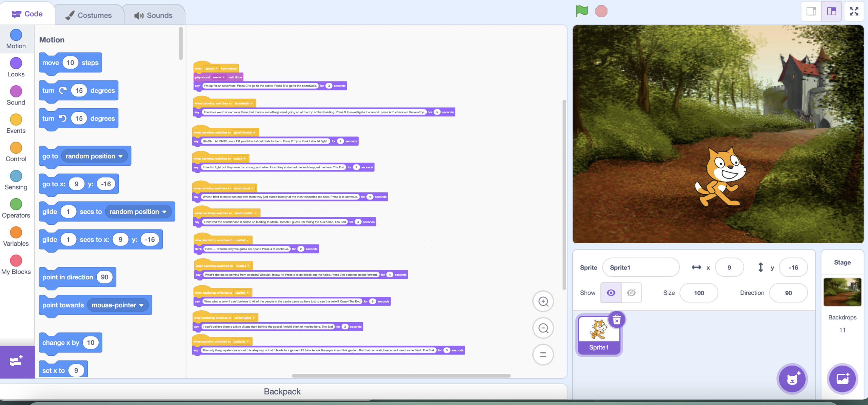Click the red stop sign button

(x=601, y=11)
